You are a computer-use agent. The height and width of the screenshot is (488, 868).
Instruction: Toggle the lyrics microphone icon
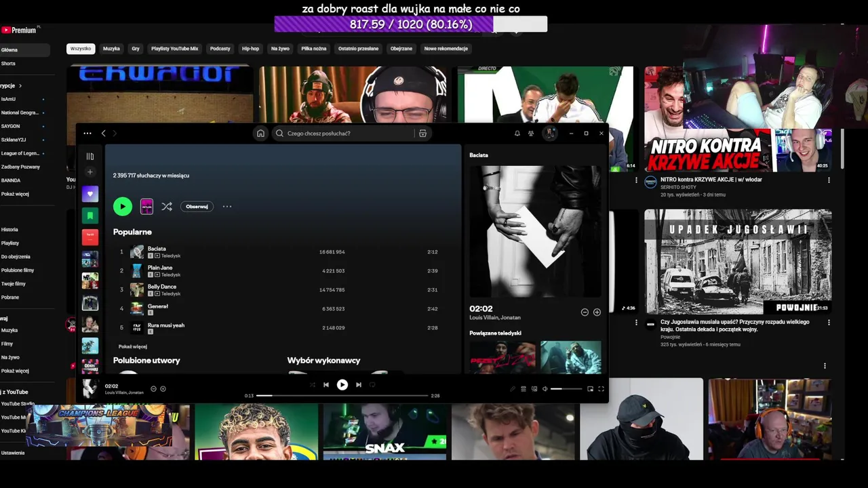[513, 389]
